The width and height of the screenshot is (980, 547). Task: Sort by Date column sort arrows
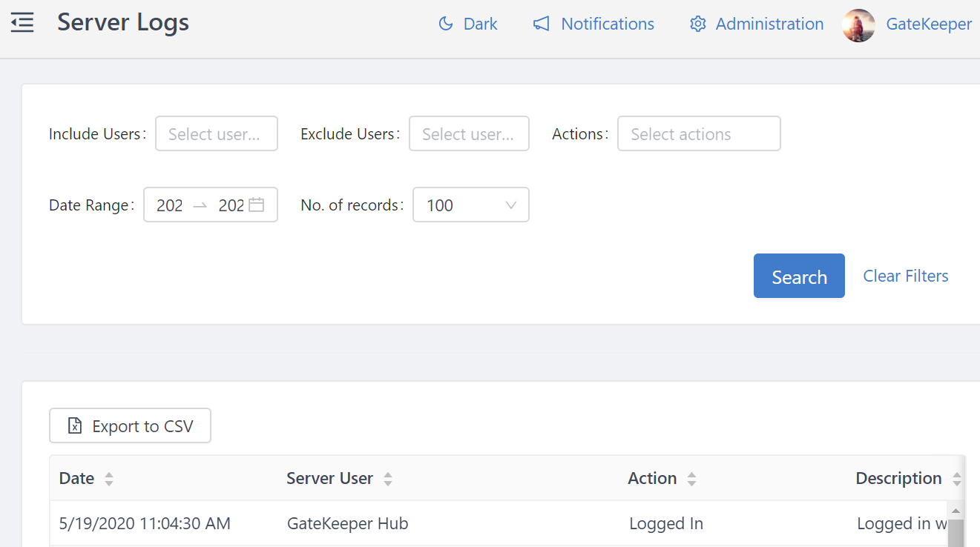tap(109, 479)
